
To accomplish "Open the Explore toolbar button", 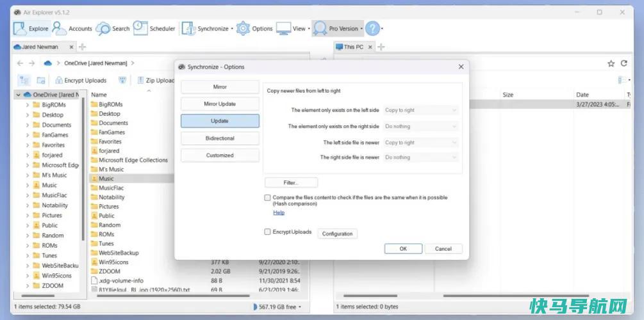I will [x=31, y=28].
